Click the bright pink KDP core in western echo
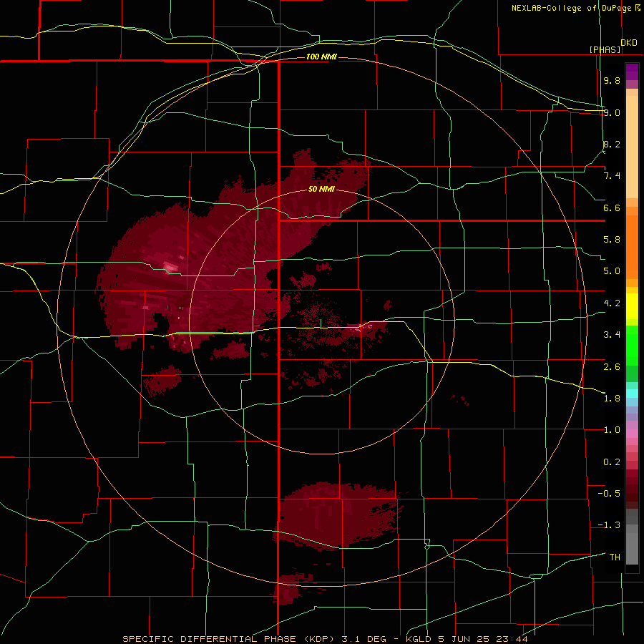Viewport: 644px width, 644px height. (171, 268)
